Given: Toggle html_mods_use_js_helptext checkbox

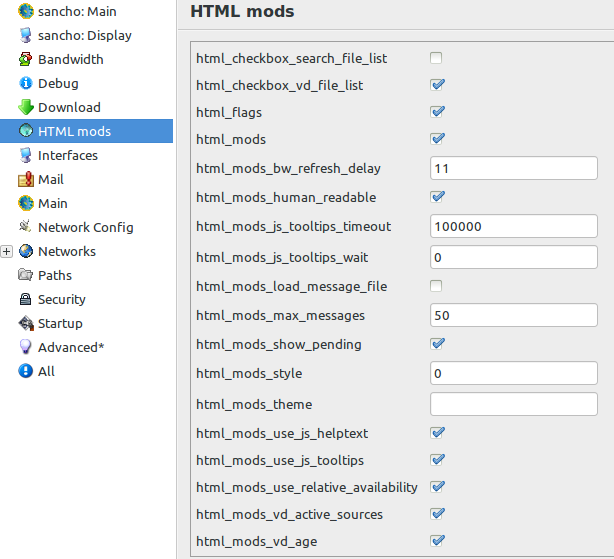Looking at the screenshot, I should [437, 433].
